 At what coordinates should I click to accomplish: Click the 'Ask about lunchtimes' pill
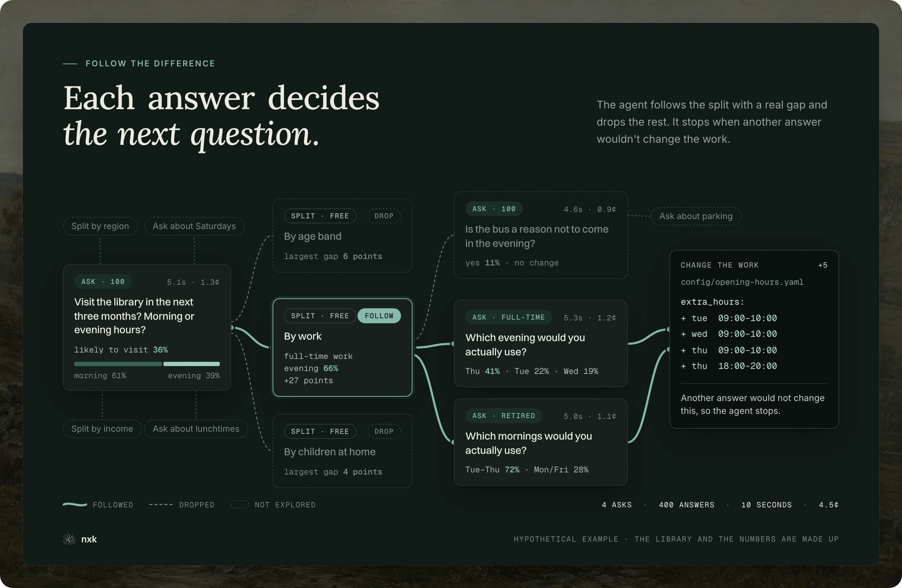point(196,429)
